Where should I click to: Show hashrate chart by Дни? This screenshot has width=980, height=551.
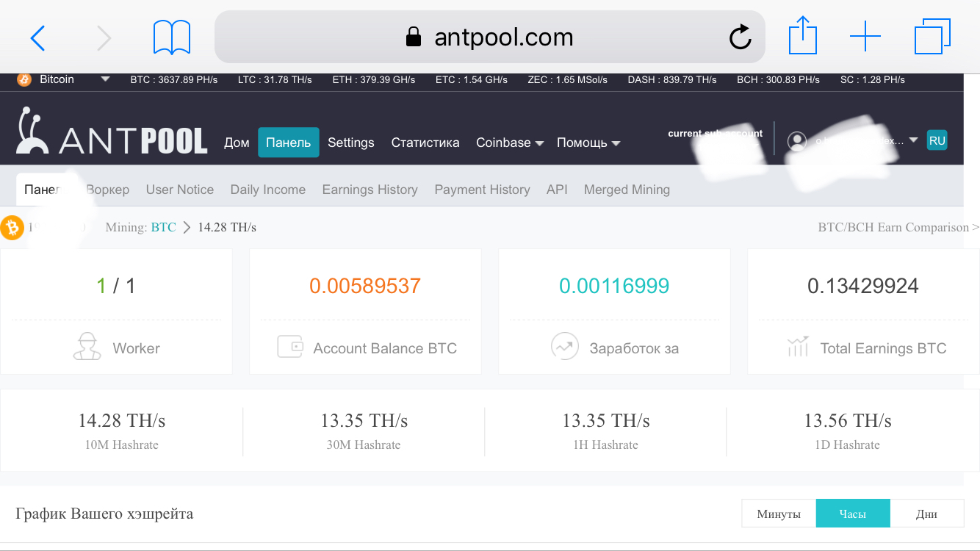(927, 514)
